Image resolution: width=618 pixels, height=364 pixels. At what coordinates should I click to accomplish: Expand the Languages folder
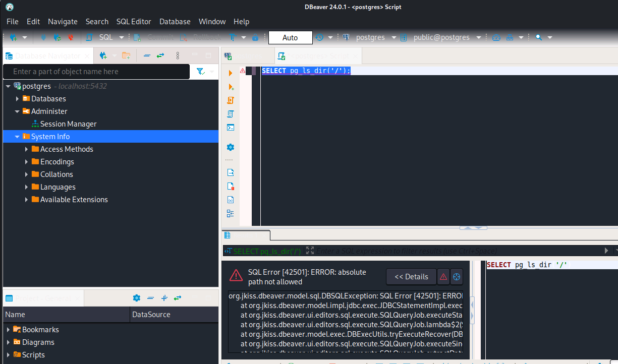pos(26,187)
